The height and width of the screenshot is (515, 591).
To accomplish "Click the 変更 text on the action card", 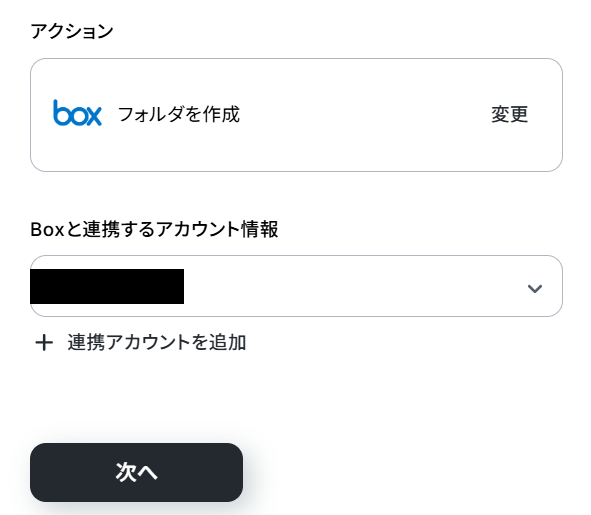I will click(509, 114).
